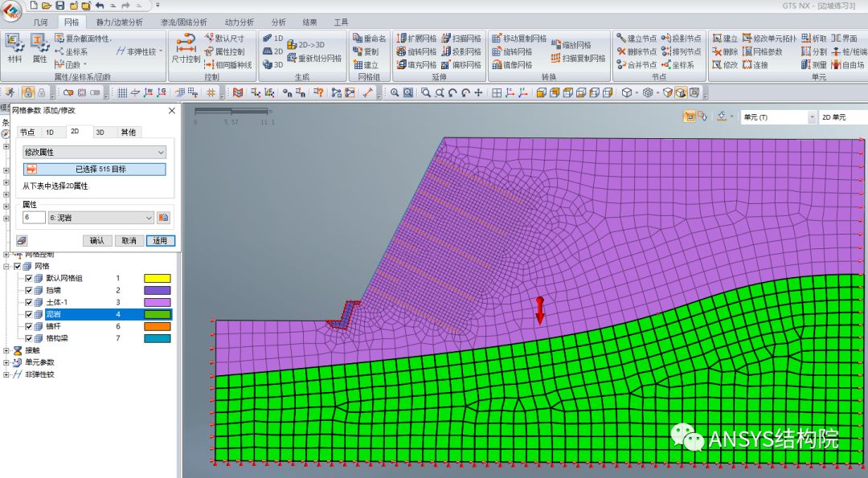
Task: Switch to the 静力/边坡分析 ribbon tab
Action: pos(120,22)
